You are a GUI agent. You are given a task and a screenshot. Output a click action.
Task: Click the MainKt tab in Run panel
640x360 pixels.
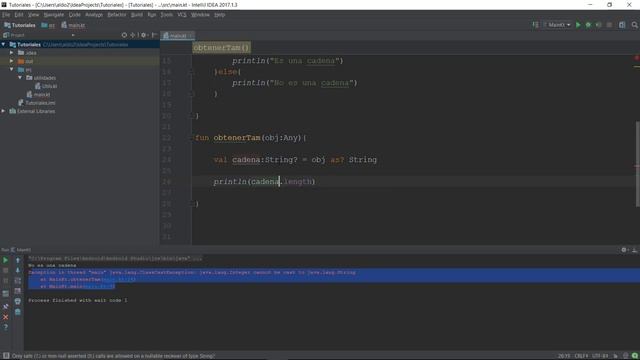click(20, 250)
